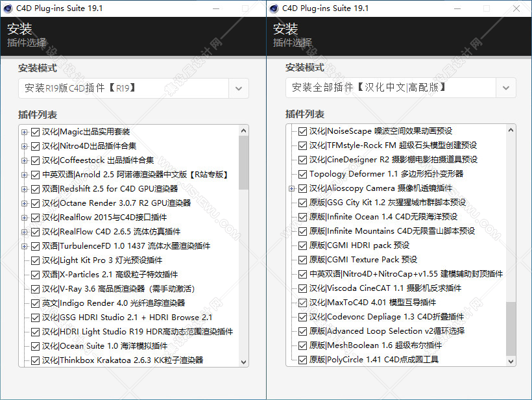Expand the Realflow 2015与C4D接口插件 node
532x400 pixels.
25,218
